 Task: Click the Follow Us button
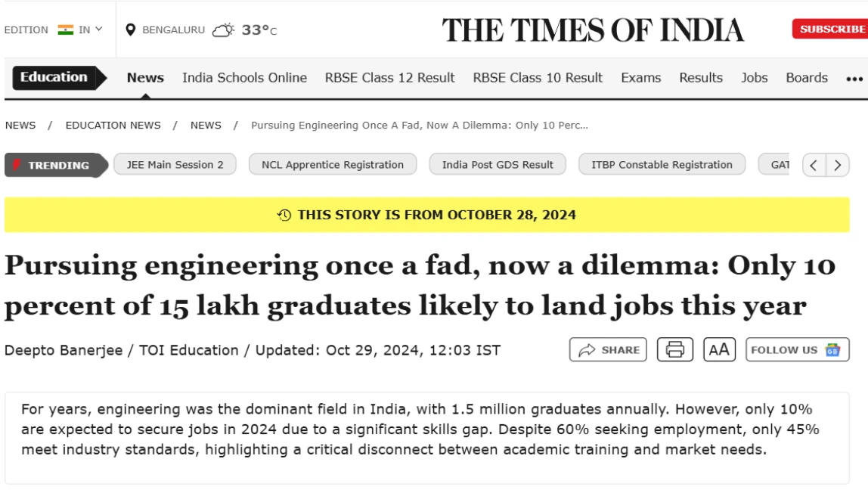(797, 350)
